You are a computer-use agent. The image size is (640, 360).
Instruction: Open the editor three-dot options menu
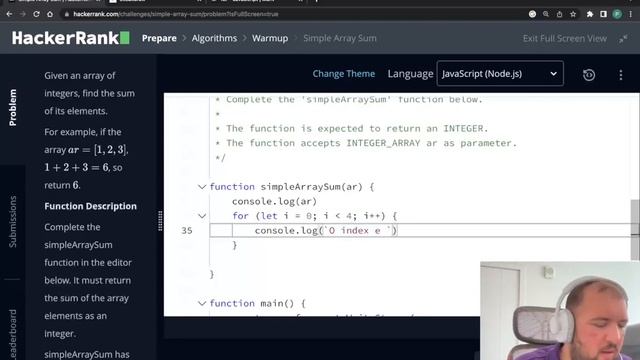(620, 75)
